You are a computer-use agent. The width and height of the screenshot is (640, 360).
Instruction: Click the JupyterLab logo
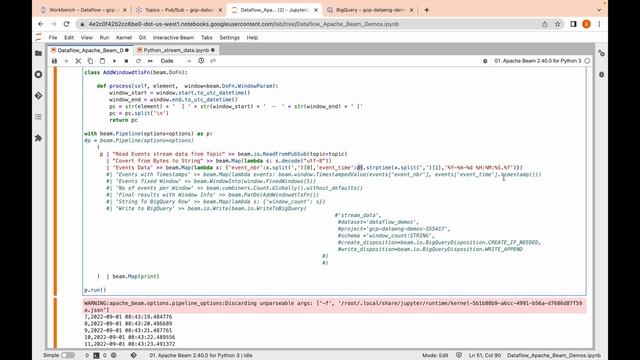[x=38, y=37]
